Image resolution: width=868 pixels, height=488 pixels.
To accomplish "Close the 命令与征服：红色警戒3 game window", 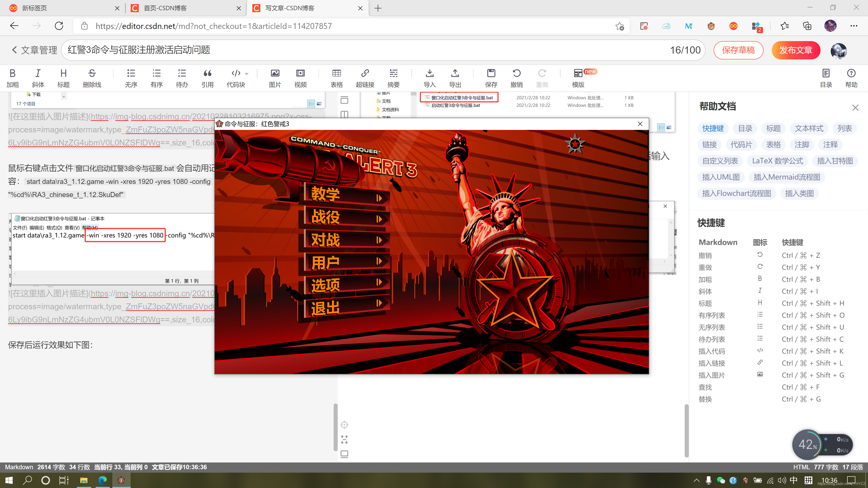I will click(x=640, y=124).
